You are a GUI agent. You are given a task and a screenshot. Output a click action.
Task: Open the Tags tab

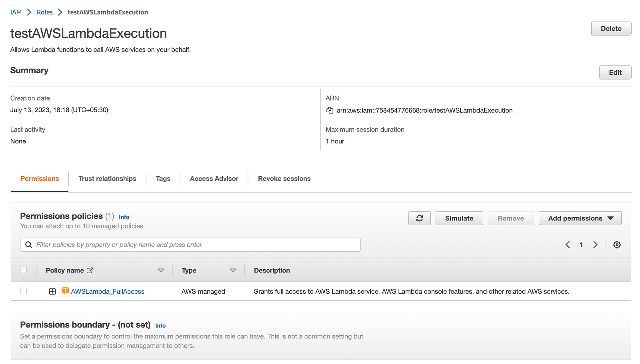pos(163,179)
